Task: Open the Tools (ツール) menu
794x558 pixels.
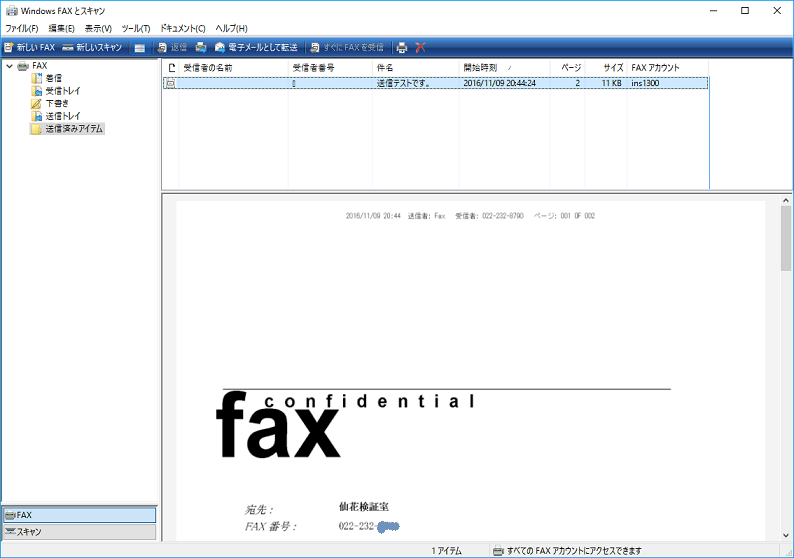Action: coord(136,28)
